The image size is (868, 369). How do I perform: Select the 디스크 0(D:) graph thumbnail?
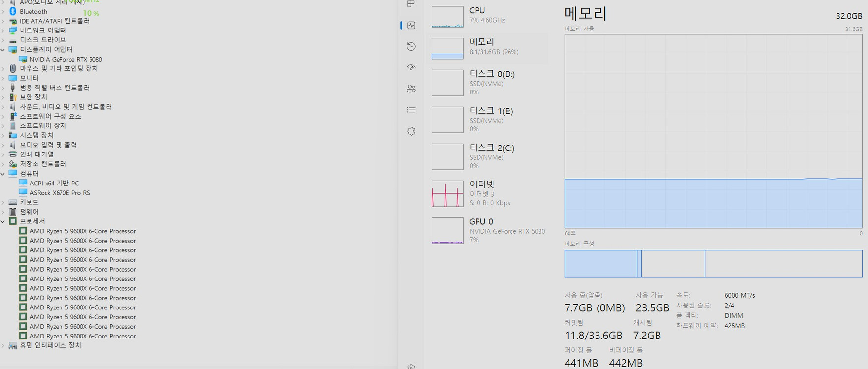pos(448,83)
